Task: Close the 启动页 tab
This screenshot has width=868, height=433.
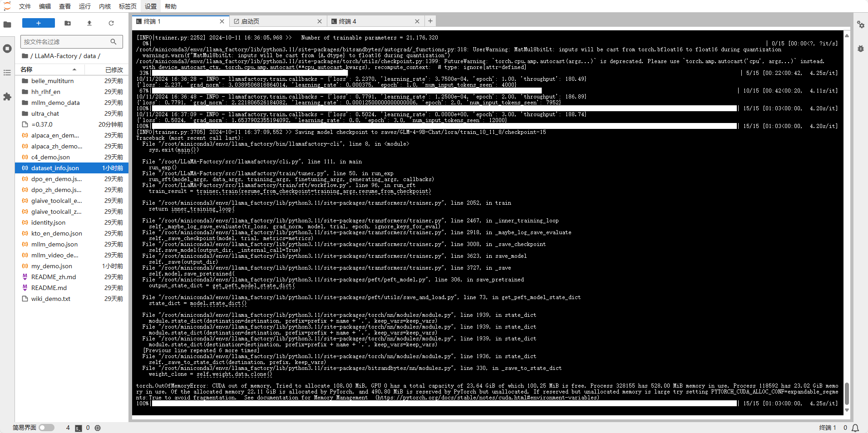Action: tap(320, 21)
